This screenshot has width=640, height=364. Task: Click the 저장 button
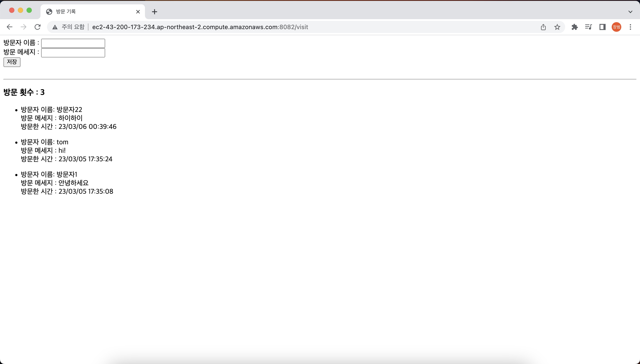12,62
